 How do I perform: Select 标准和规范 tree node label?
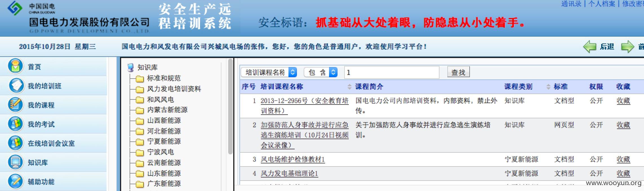[164, 78]
